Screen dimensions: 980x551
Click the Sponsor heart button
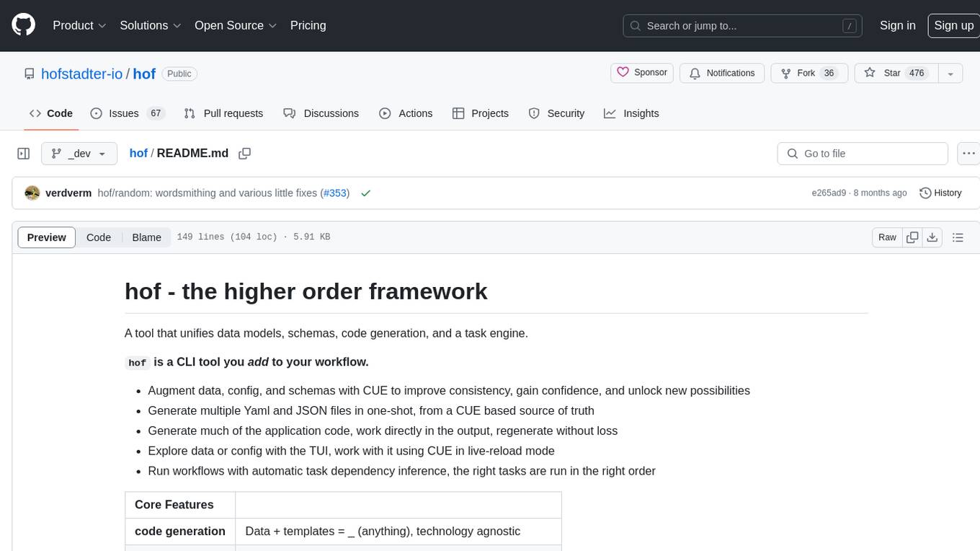pos(642,73)
